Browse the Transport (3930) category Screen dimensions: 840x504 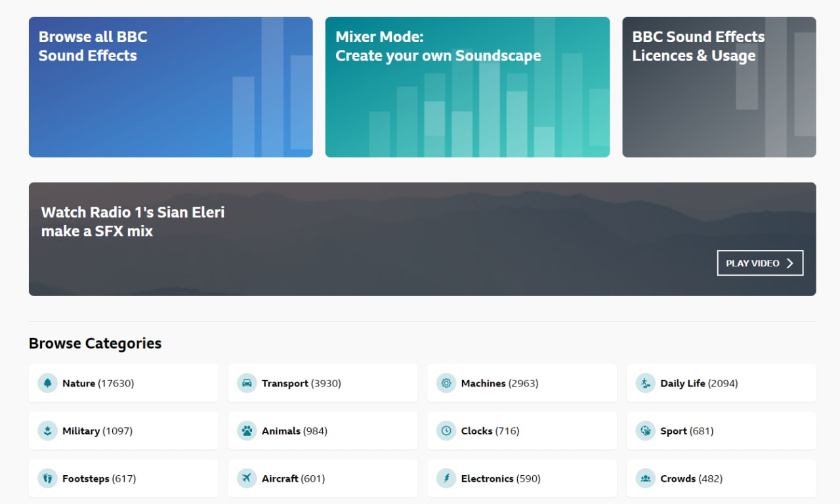323,383
